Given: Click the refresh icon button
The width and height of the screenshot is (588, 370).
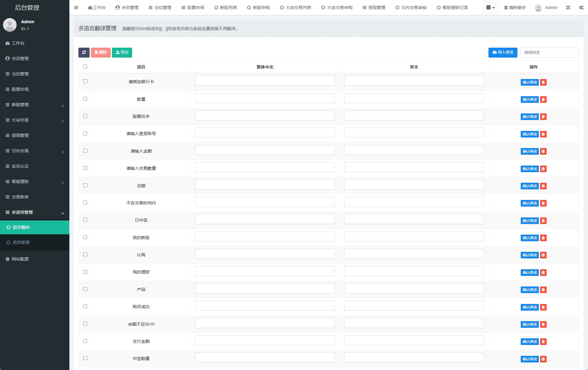Looking at the screenshot, I should pos(84,52).
